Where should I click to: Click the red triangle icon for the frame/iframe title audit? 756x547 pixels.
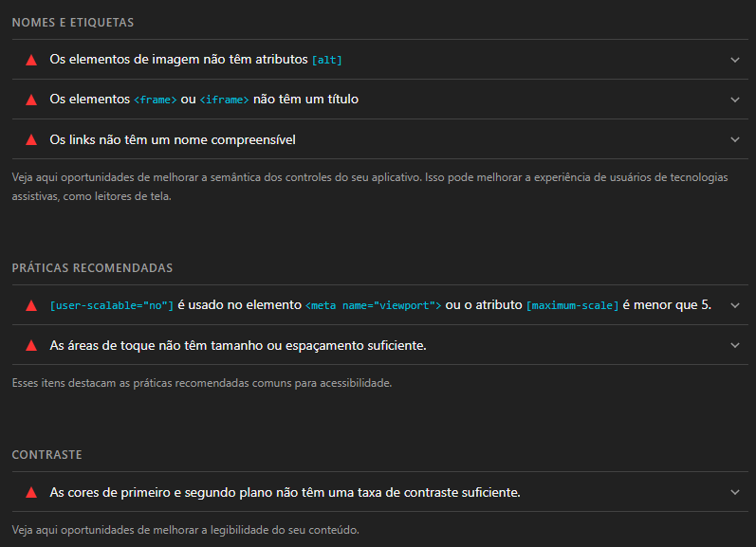pos(31,100)
